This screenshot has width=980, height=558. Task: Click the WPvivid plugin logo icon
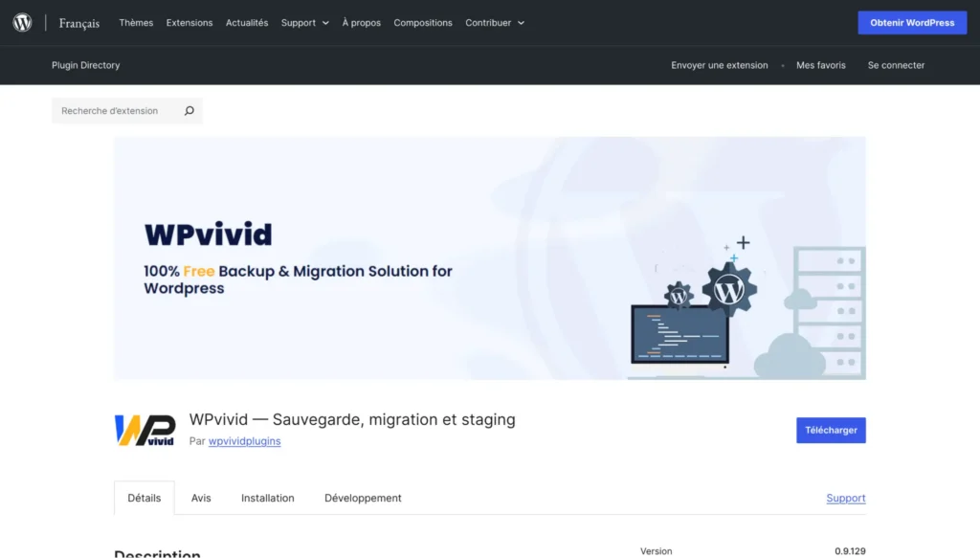click(x=145, y=430)
